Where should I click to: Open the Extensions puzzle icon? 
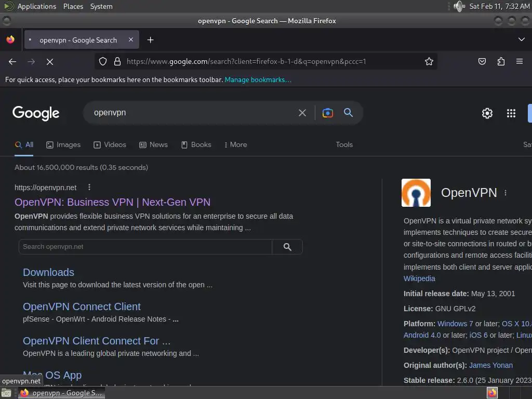pos(501,61)
